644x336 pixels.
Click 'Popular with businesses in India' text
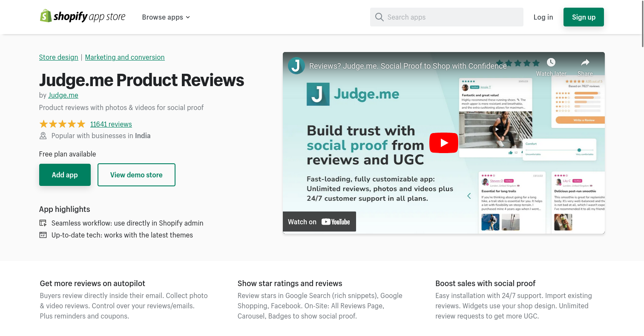[x=101, y=136]
